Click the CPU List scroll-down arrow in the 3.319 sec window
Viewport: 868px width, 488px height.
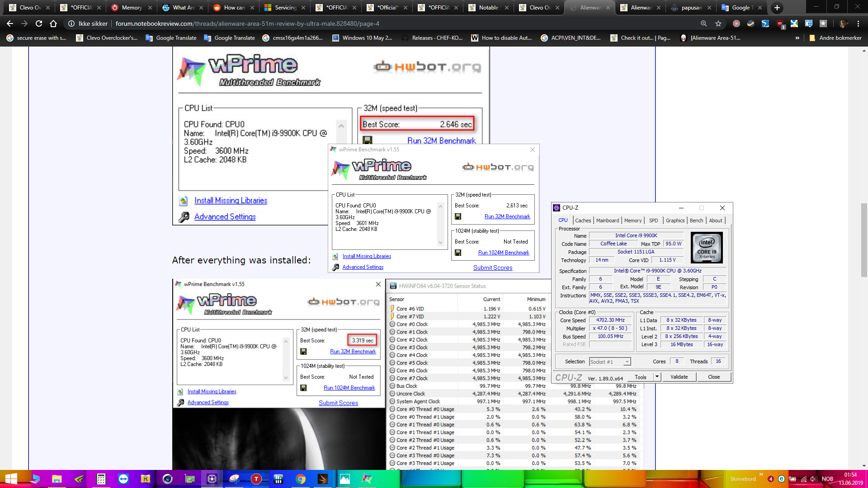pyautogui.click(x=286, y=378)
